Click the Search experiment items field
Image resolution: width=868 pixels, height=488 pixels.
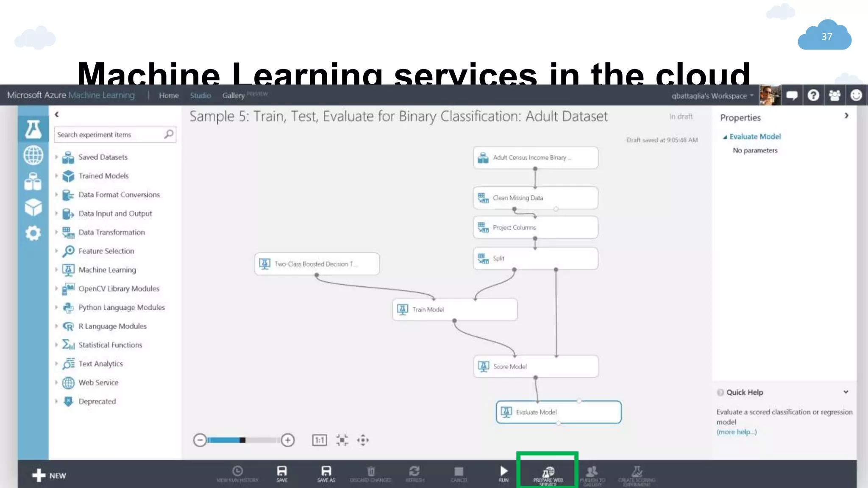(x=115, y=135)
